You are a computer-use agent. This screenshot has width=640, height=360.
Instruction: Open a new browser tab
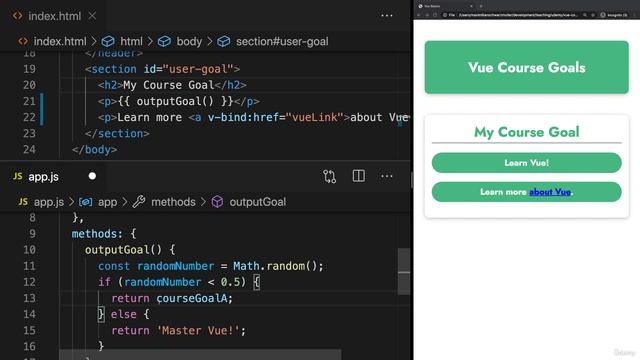(481, 6)
